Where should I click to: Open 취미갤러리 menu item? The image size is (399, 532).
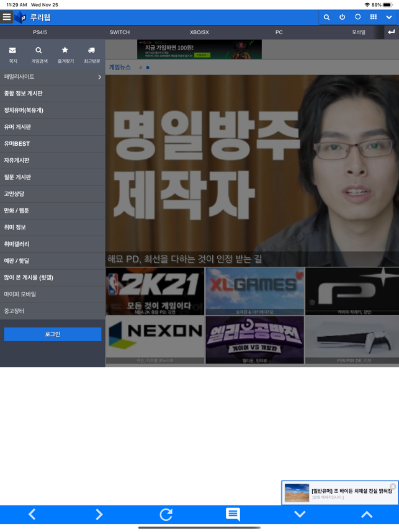(x=53, y=244)
